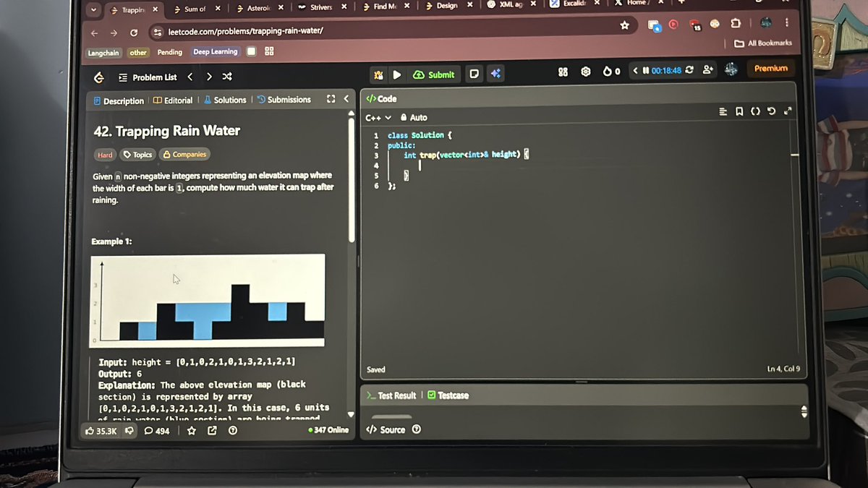This screenshot has width=868, height=488.
Task: Favorite the problem with star icon
Action: (x=192, y=431)
